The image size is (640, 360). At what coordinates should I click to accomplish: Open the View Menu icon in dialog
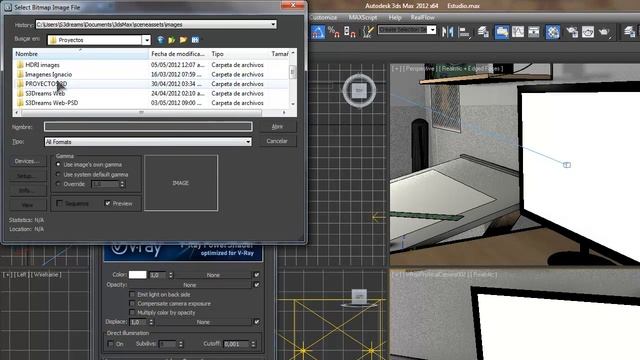[x=195, y=40]
